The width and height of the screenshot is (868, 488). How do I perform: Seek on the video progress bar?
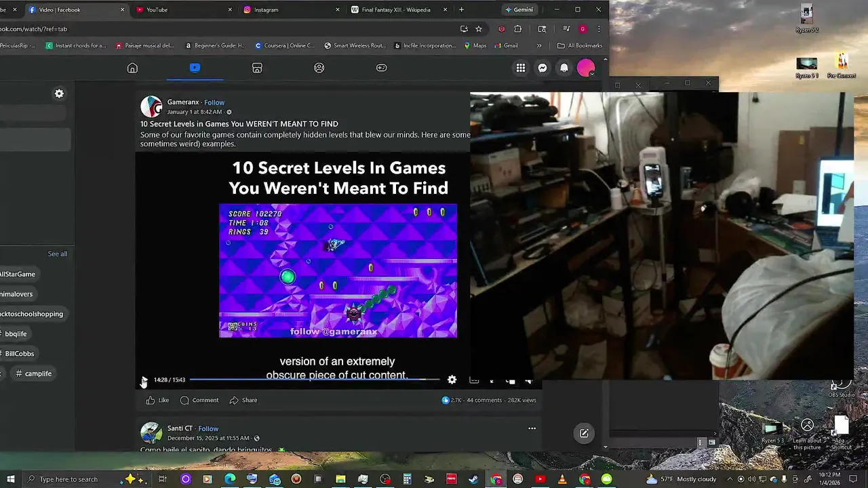pyautogui.click(x=313, y=380)
